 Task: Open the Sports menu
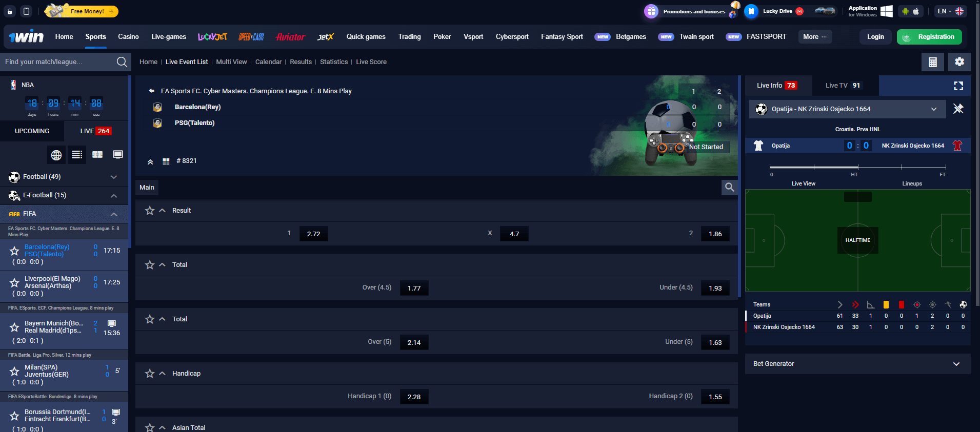pos(96,37)
